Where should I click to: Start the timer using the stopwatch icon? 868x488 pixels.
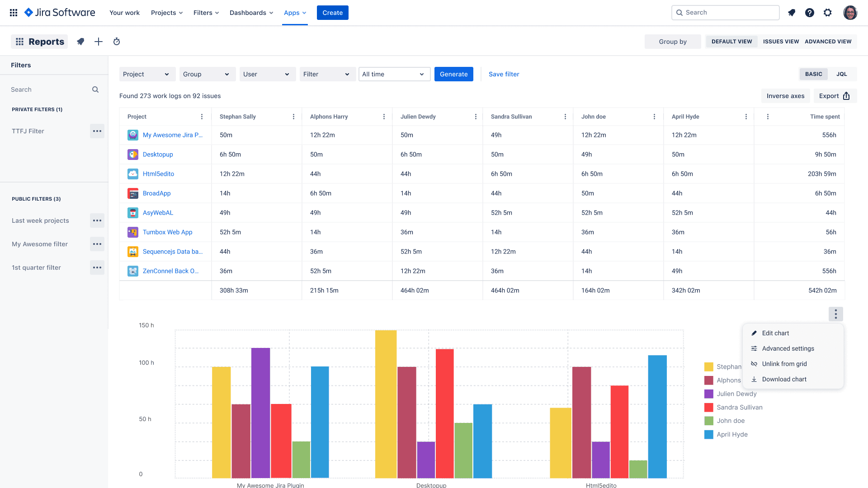tap(116, 42)
